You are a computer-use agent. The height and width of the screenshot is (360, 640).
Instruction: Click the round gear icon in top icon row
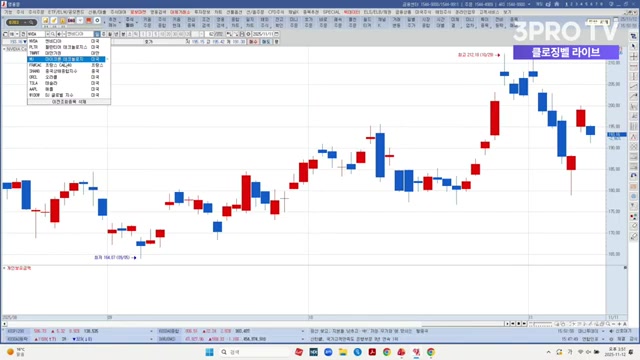[x=97, y=20]
